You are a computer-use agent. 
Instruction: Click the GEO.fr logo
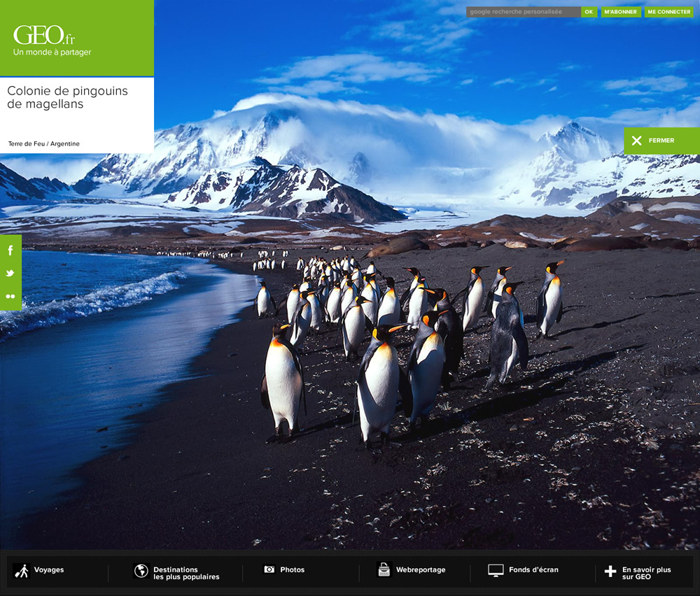point(43,35)
